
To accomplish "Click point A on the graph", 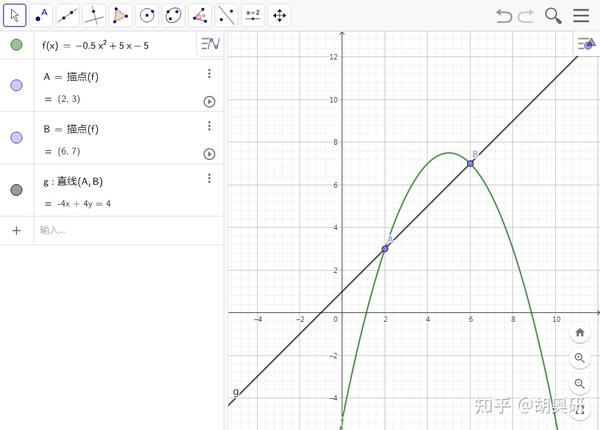I will pos(385,249).
